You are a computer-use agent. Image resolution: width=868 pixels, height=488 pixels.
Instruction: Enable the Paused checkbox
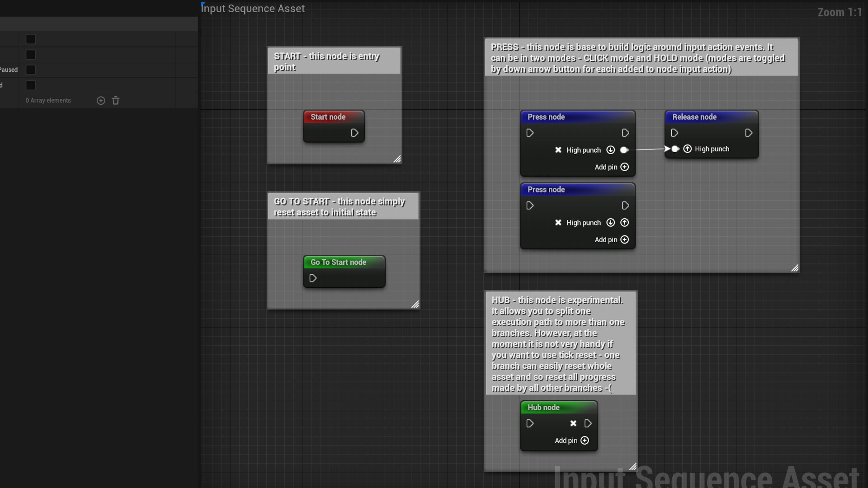(30, 70)
